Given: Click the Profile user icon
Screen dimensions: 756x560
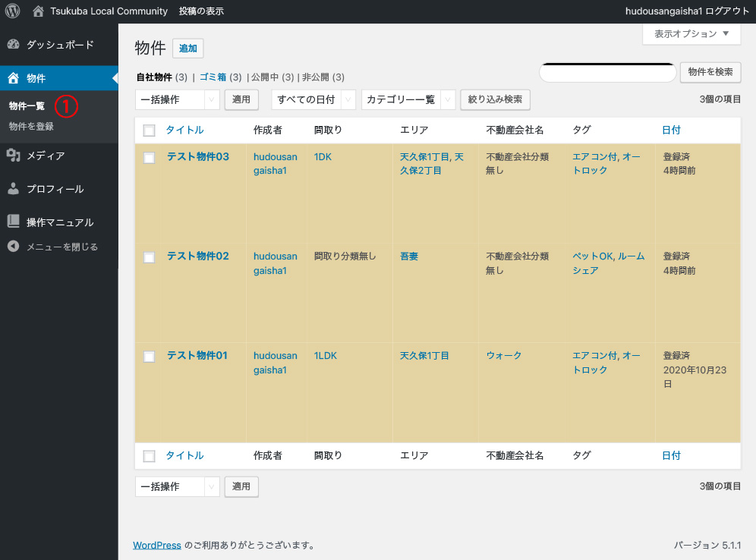Looking at the screenshot, I should tap(13, 189).
